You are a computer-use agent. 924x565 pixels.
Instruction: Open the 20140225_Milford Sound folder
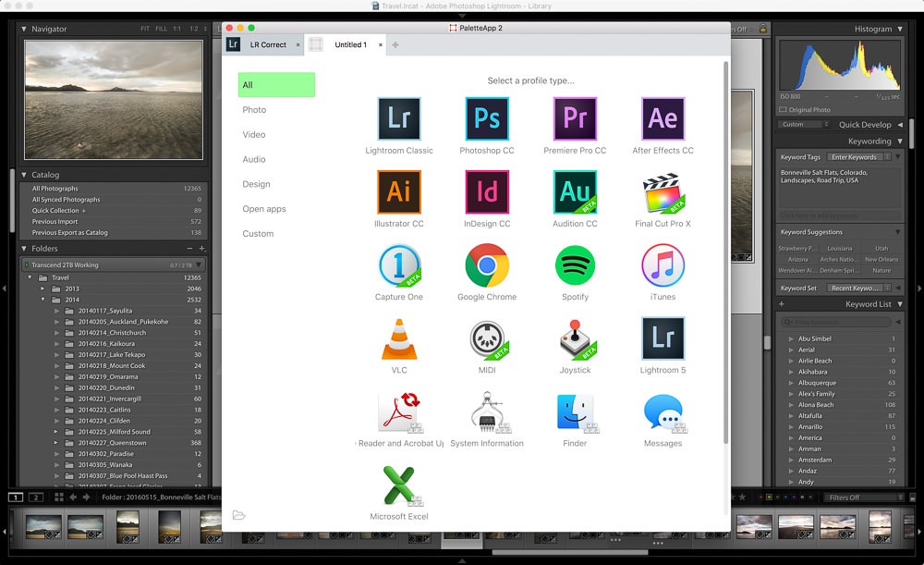[x=115, y=432]
